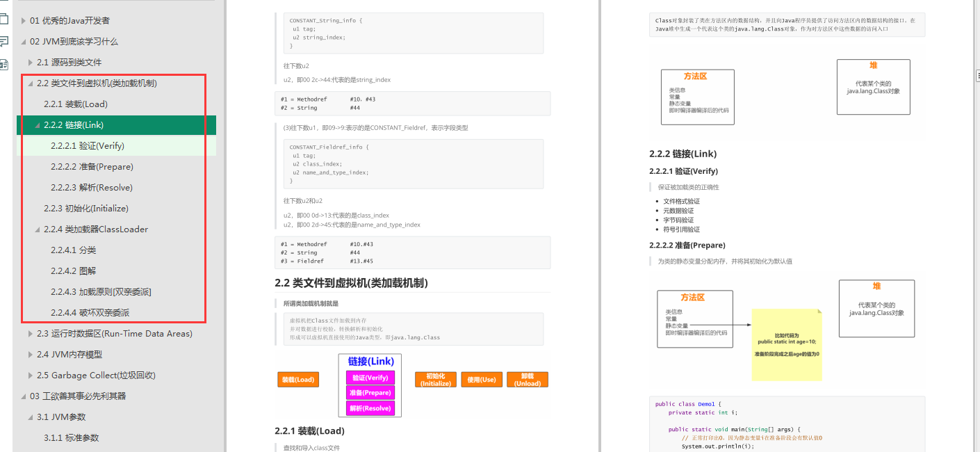This screenshot has width=980, height=452.
Task: Click the orange "装载(Load)" box in the diagram
Action: coord(298,380)
